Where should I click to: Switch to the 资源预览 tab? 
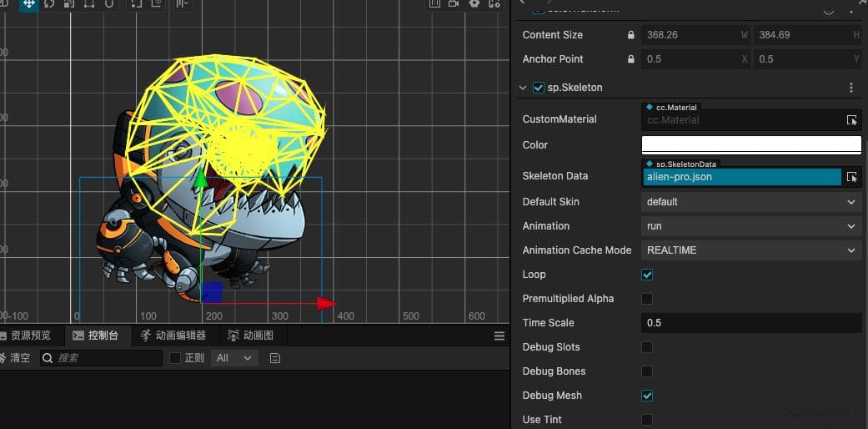(26, 336)
